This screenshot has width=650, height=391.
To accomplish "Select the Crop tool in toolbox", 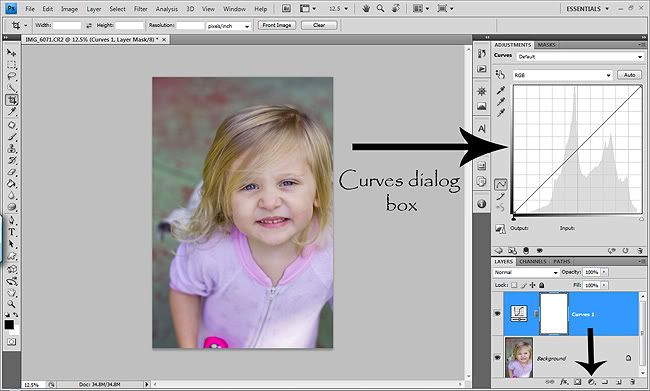I will [11, 100].
